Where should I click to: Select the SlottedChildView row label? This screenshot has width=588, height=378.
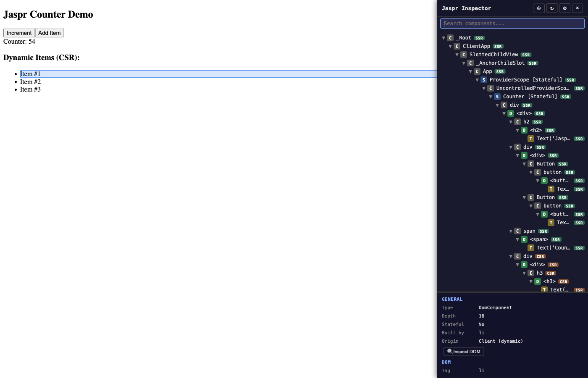(494, 55)
